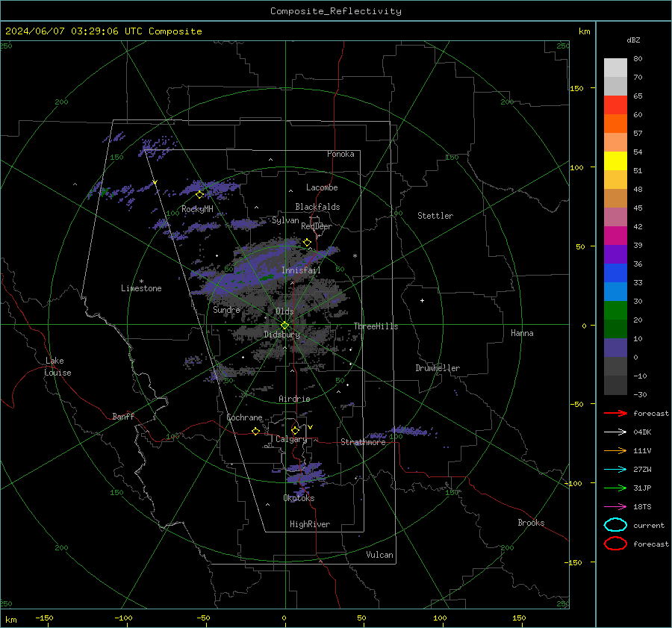Click the Airdrie label

[x=294, y=399]
